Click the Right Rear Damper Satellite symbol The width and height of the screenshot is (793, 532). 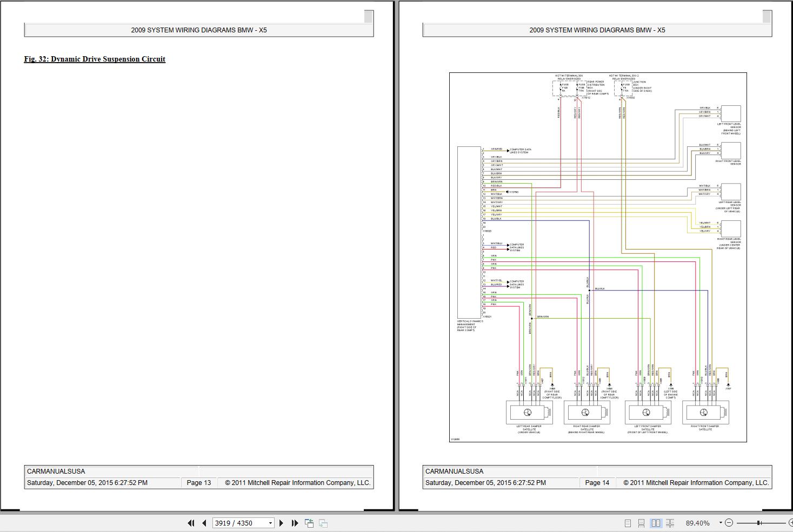coord(587,413)
